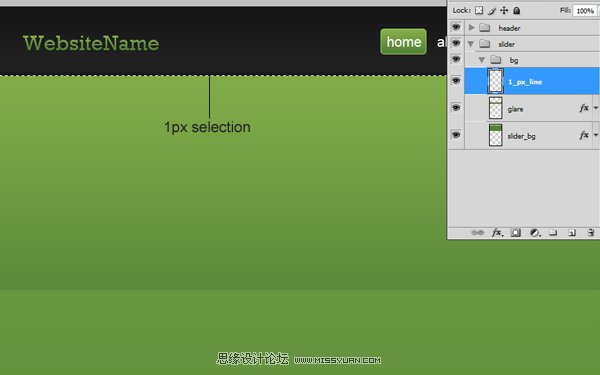Click the folder icon of the bg group
The width and height of the screenshot is (600, 375).
(x=496, y=60)
